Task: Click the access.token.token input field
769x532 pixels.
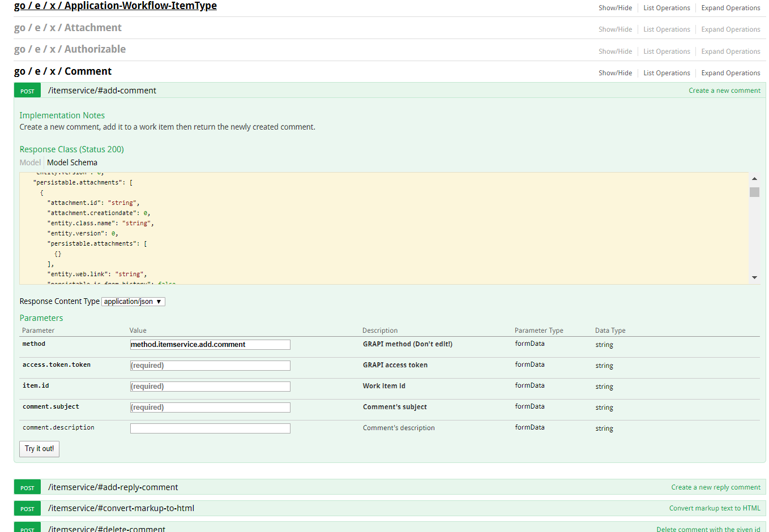Action: pos(210,365)
